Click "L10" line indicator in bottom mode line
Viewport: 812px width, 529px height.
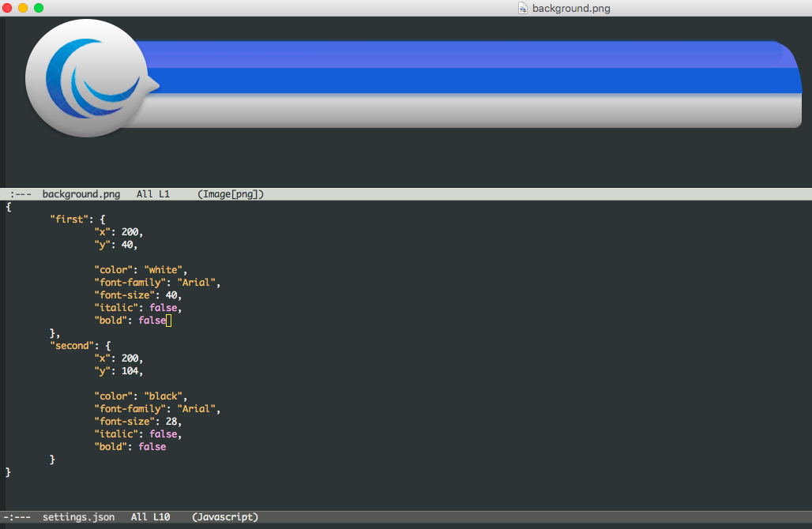(162, 517)
